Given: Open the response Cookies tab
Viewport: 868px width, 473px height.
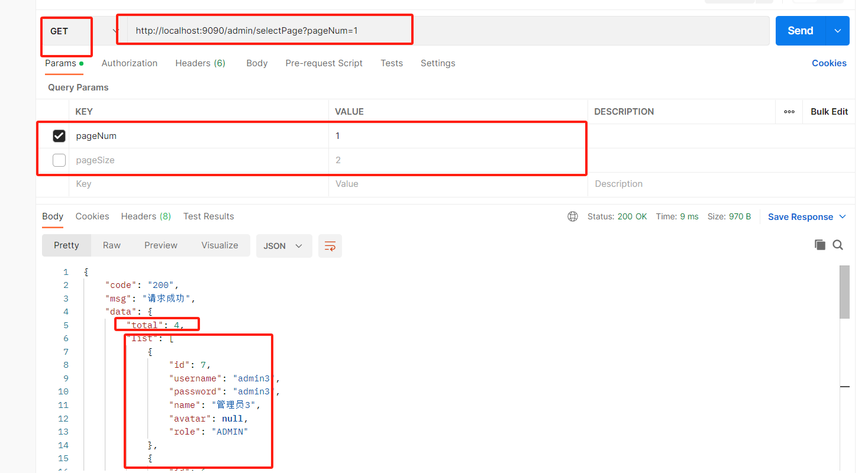Looking at the screenshot, I should pos(92,216).
